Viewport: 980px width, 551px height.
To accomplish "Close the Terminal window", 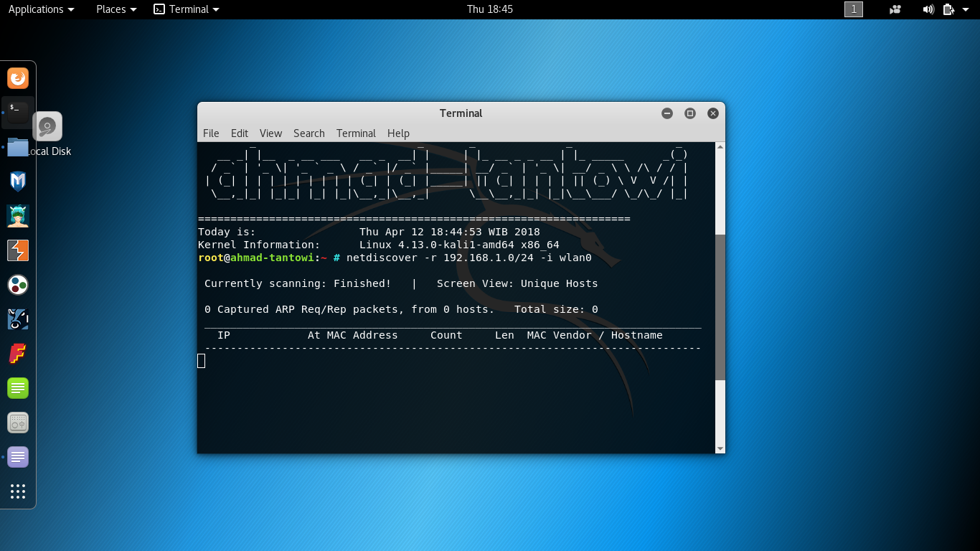I will pos(713,113).
